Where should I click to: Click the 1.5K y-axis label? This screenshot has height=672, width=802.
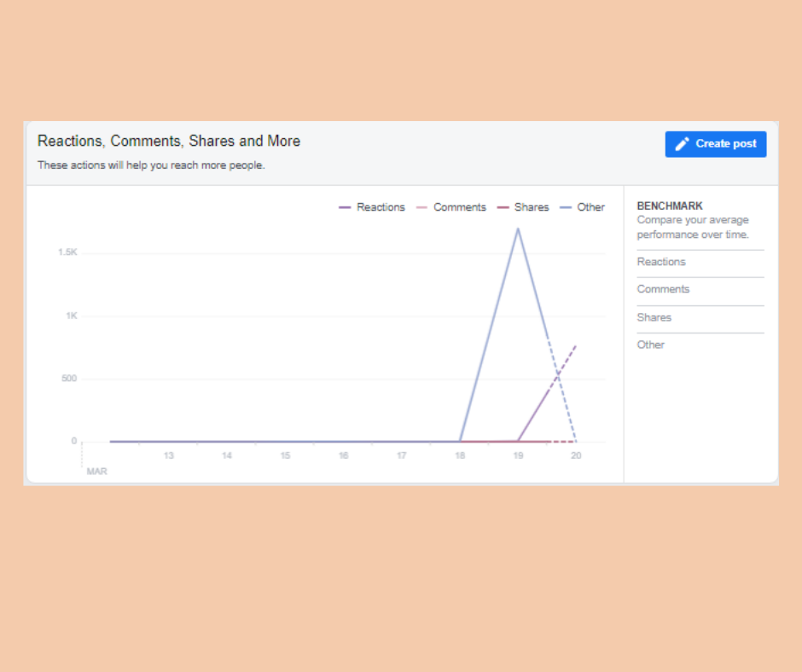[x=67, y=252]
